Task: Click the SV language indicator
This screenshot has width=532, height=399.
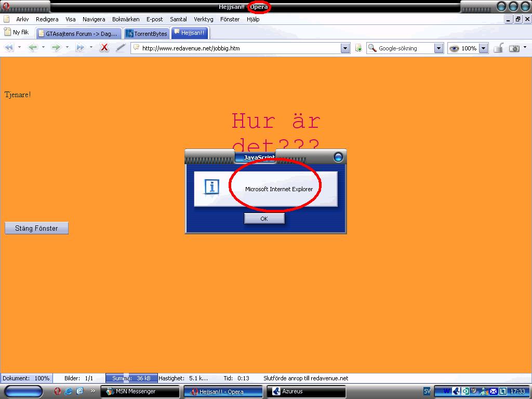Action: (427, 391)
